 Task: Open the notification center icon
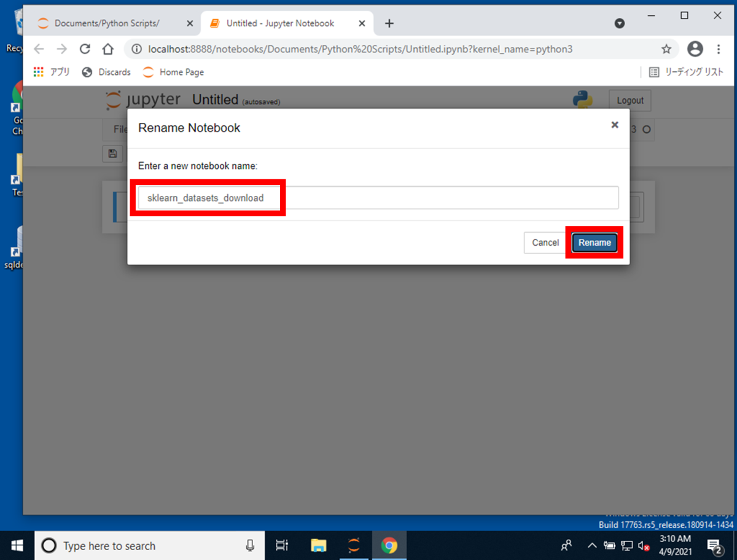coord(715,545)
